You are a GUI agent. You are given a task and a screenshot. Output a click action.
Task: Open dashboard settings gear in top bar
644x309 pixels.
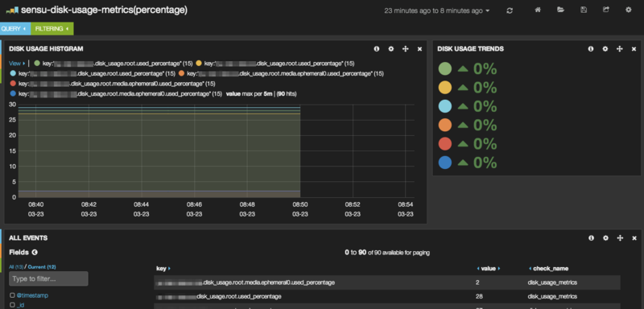pyautogui.click(x=629, y=10)
